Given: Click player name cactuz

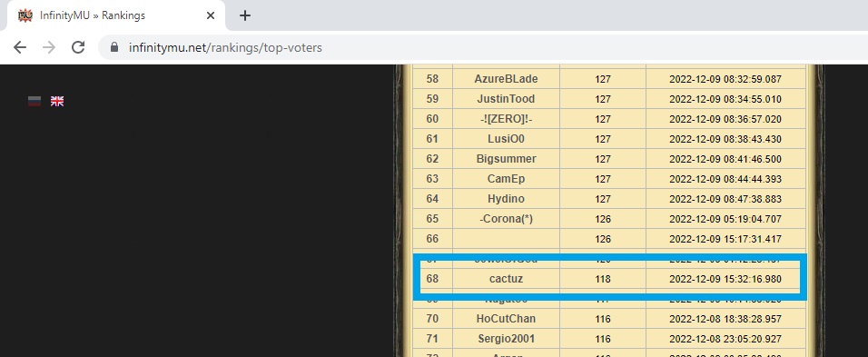Looking at the screenshot, I should coord(506,279).
